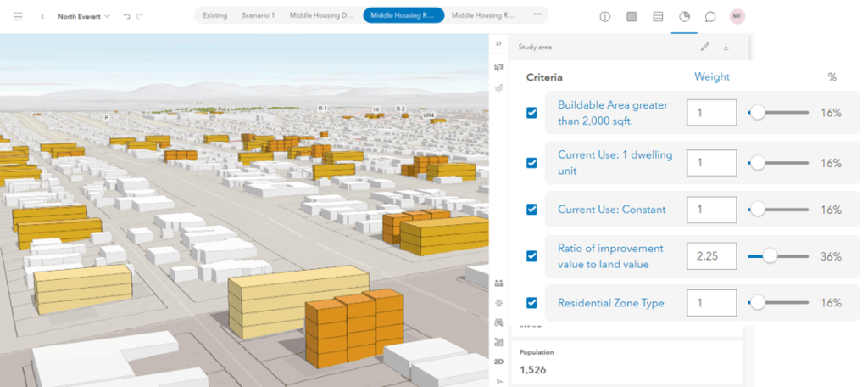Edit the study area with pencil icon
This screenshot has height=387, width=868.
[704, 48]
